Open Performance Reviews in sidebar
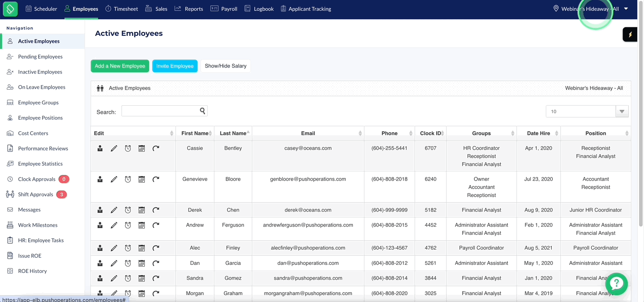This screenshot has width=644, height=302. [x=42, y=148]
